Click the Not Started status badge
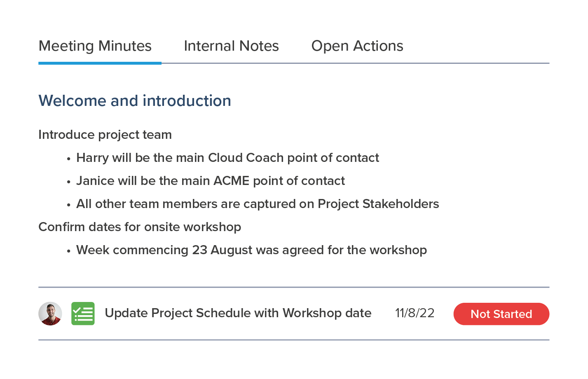Screen dimensions: 588x379 pyautogui.click(x=501, y=314)
